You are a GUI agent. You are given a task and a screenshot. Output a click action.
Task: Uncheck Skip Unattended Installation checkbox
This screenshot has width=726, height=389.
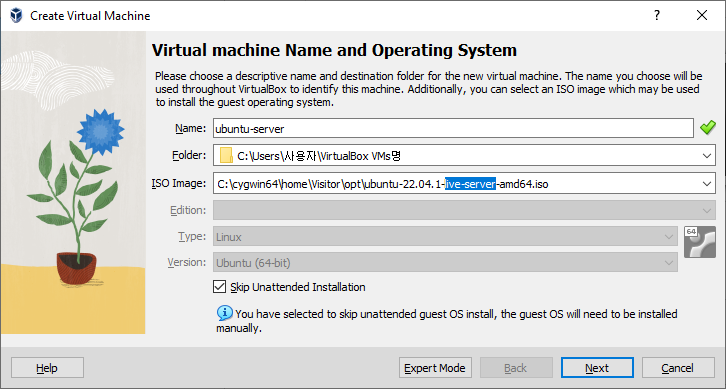[219, 287]
